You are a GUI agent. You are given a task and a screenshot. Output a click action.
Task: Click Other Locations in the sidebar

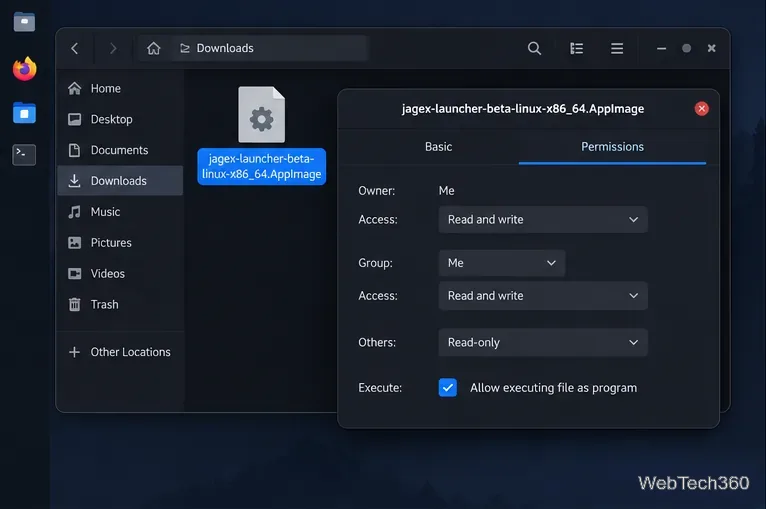pyautogui.click(x=120, y=352)
